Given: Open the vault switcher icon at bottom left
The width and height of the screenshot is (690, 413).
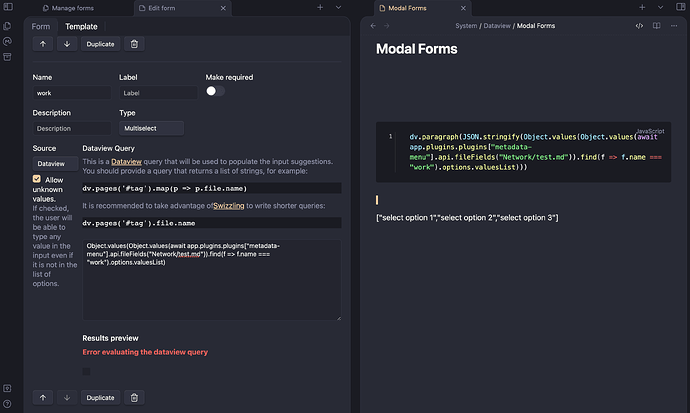Looking at the screenshot, I should point(7,388).
